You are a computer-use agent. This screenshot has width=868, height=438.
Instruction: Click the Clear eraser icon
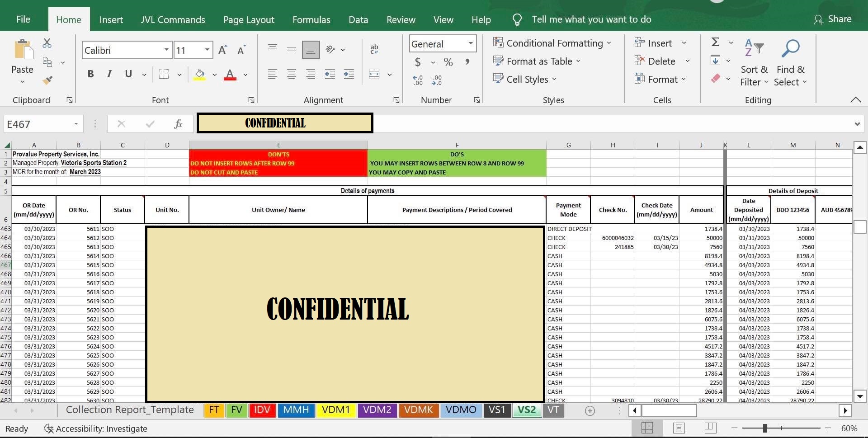[715, 78]
